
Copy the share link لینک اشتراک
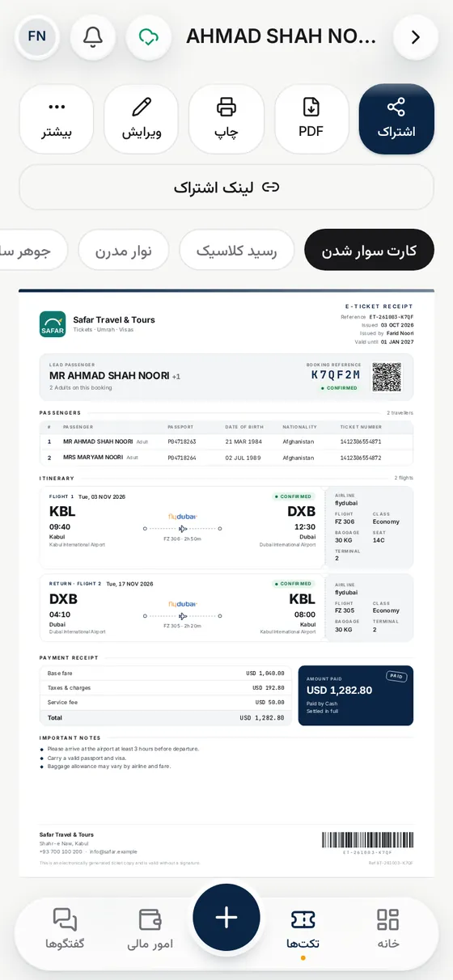226,188
